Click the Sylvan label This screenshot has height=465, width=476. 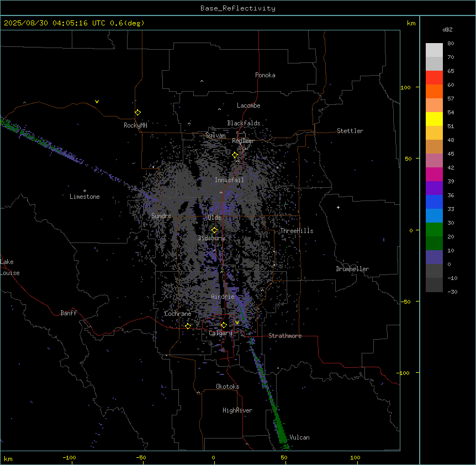click(x=215, y=135)
